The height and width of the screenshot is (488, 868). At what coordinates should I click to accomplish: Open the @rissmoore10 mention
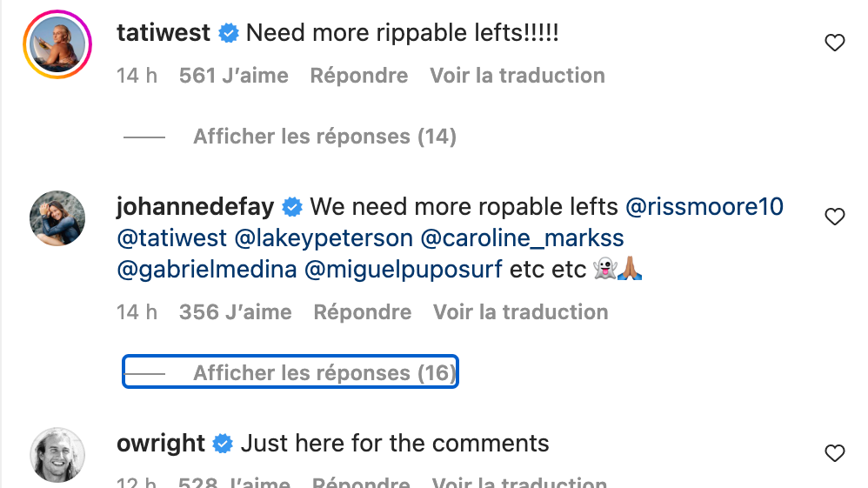[704, 207]
